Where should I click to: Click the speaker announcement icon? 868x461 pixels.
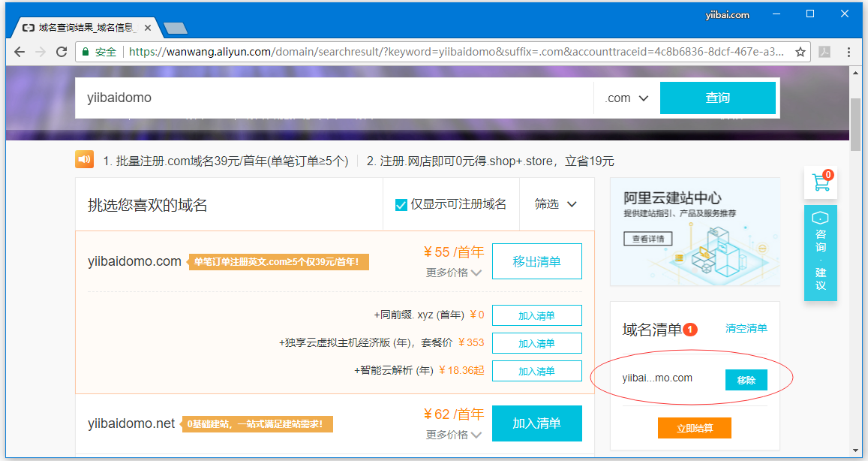tap(84, 160)
